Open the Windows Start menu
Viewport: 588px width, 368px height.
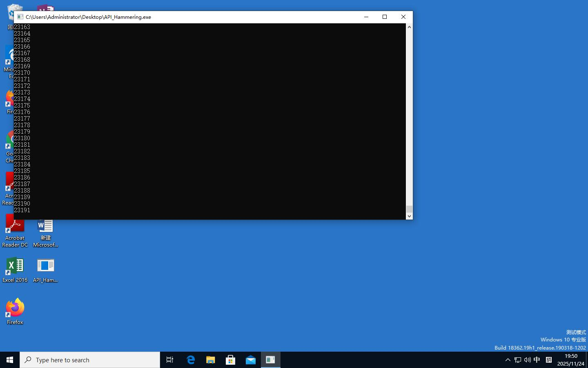pos(10,360)
